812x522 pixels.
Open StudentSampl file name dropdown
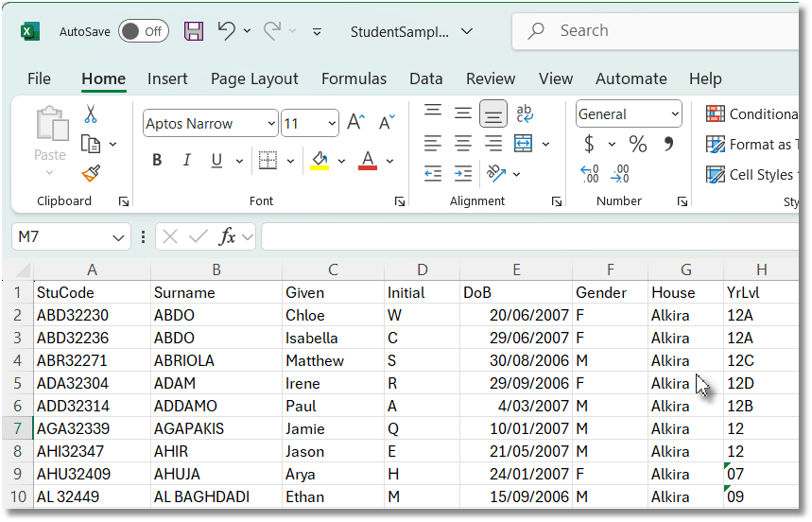coord(467,31)
